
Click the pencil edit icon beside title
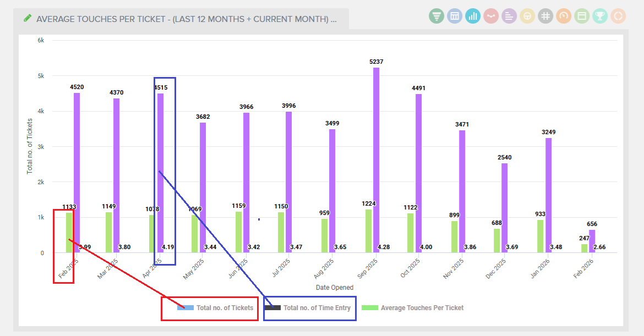[28, 18]
